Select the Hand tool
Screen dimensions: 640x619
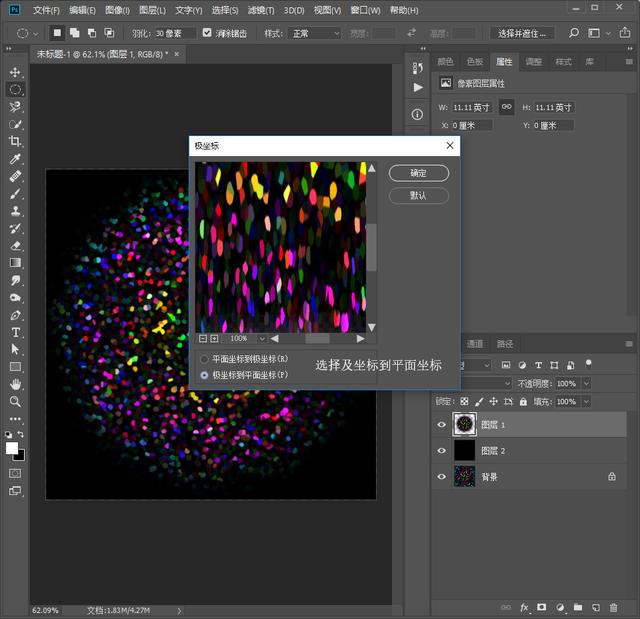pos(15,384)
